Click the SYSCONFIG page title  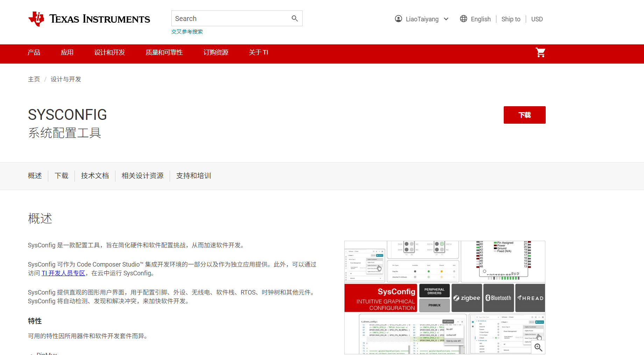point(68,115)
